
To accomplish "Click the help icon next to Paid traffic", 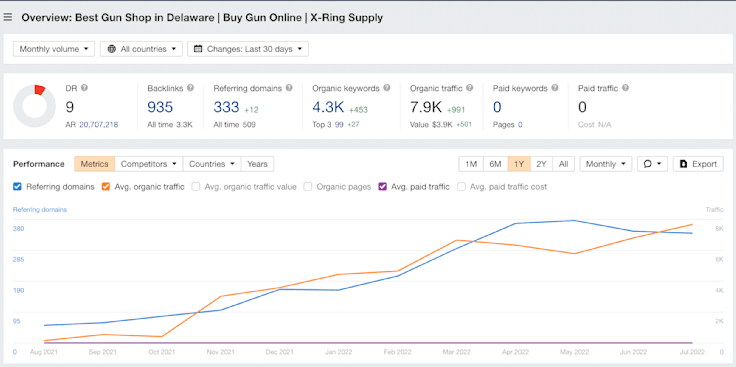I will pyautogui.click(x=625, y=88).
